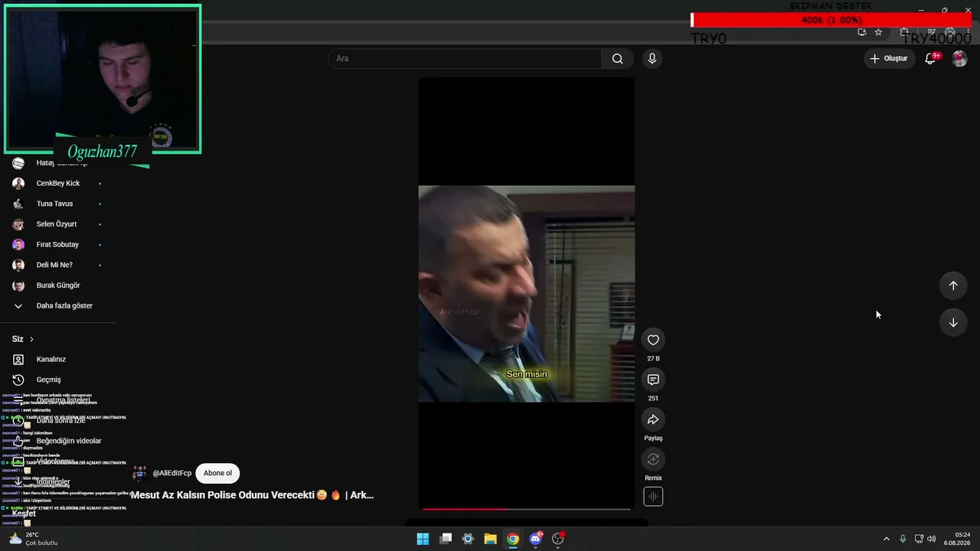Click the search magnifier button
The image size is (980, 551).
tap(617, 59)
